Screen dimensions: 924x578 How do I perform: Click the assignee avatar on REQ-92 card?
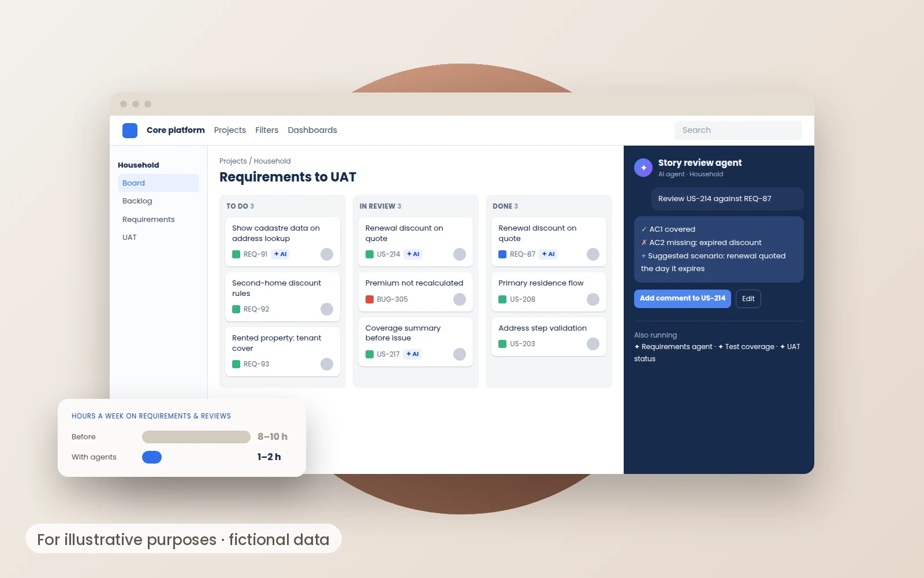327,309
